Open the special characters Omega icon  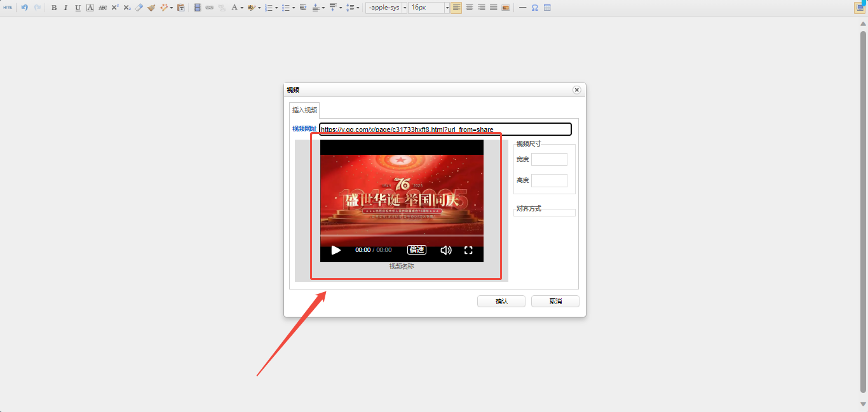tap(534, 8)
